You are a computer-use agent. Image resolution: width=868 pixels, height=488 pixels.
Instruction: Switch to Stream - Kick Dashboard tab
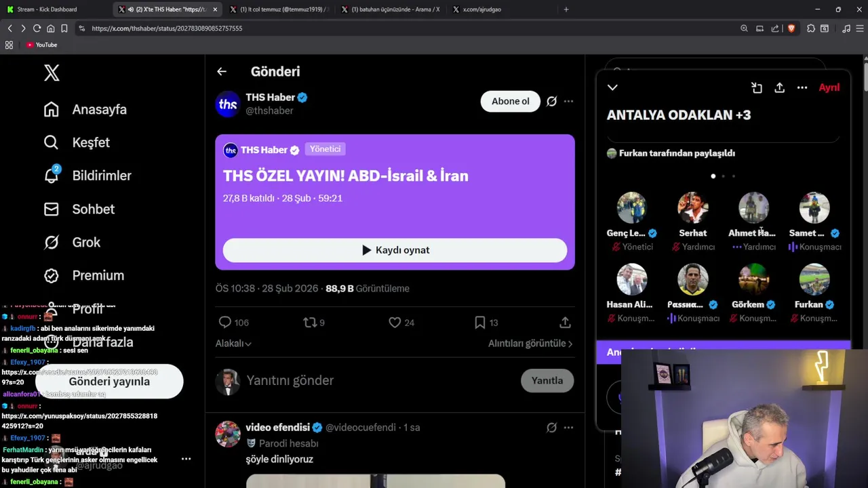[54, 9]
